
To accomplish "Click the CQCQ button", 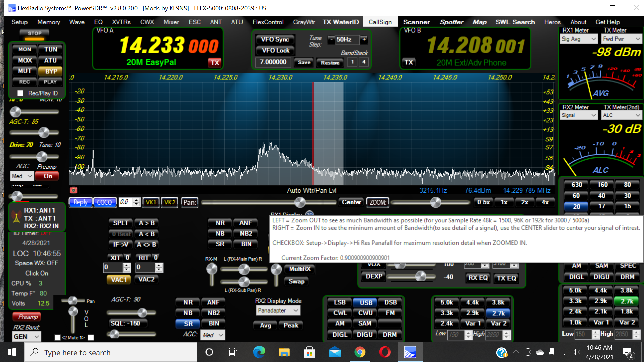I will click(104, 202).
